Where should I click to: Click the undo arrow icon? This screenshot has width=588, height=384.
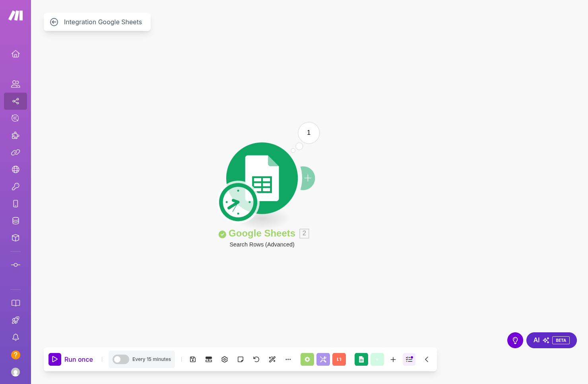coord(256,359)
